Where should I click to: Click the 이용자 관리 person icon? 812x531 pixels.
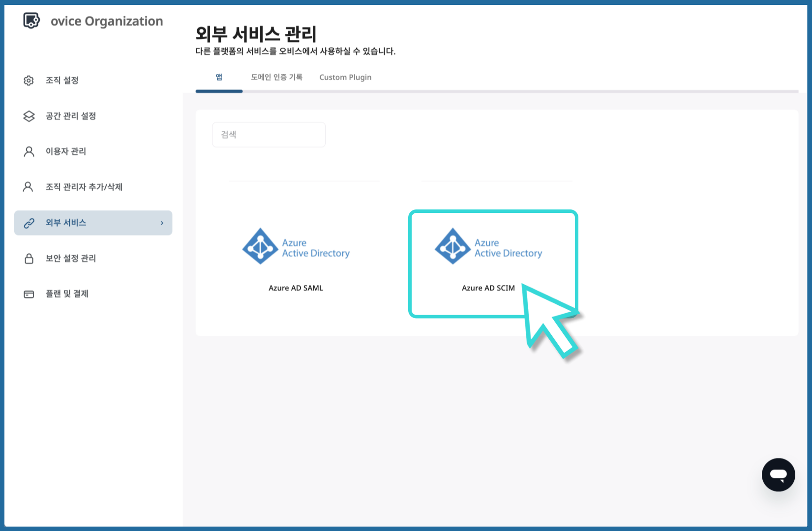[29, 151]
